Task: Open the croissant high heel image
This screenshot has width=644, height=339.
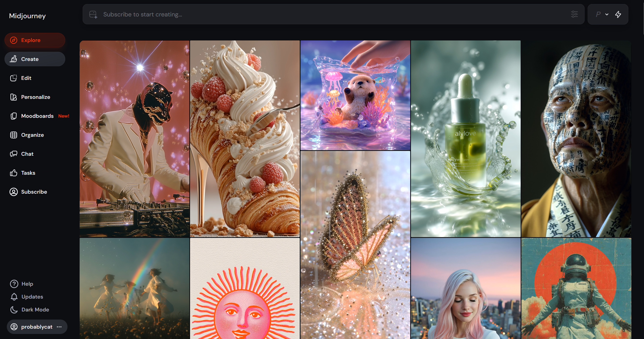Action: pyautogui.click(x=245, y=139)
